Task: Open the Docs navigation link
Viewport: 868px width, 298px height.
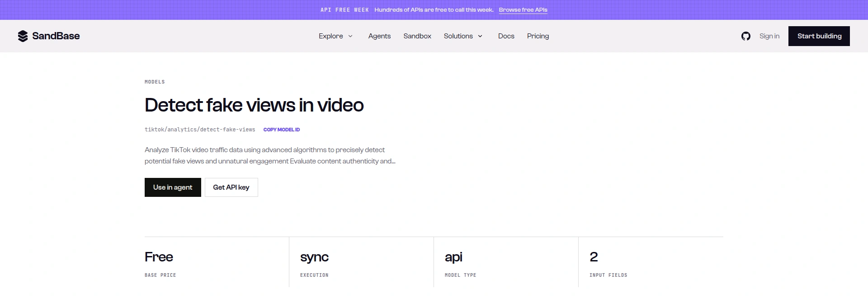Action: [506, 36]
